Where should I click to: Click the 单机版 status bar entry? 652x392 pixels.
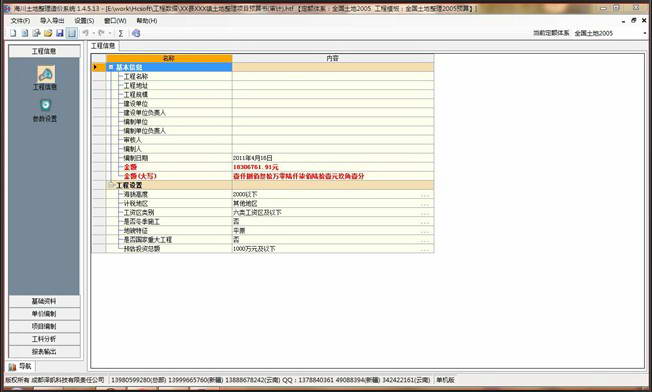tap(445, 380)
